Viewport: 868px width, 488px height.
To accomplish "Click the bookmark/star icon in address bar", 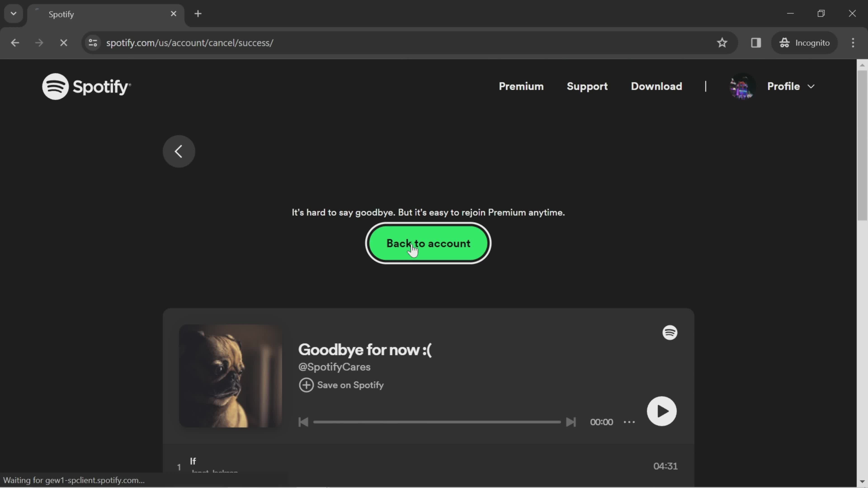I will (x=722, y=42).
